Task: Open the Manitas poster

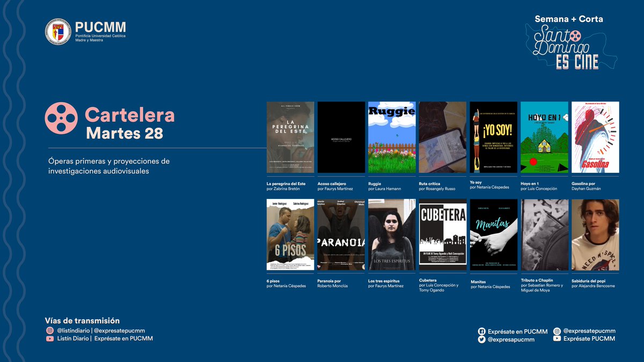Action: 494,235
